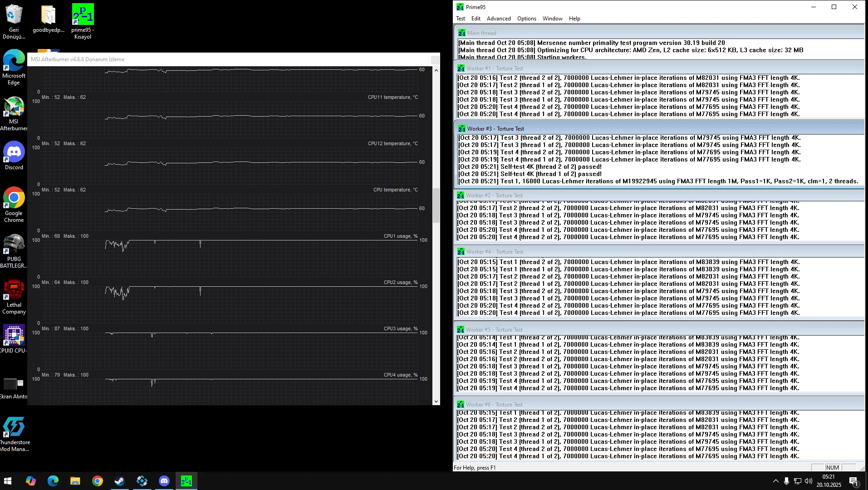Select Prime95 taskbar button
This screenshot has width=868, height=490.
point(186,481)
